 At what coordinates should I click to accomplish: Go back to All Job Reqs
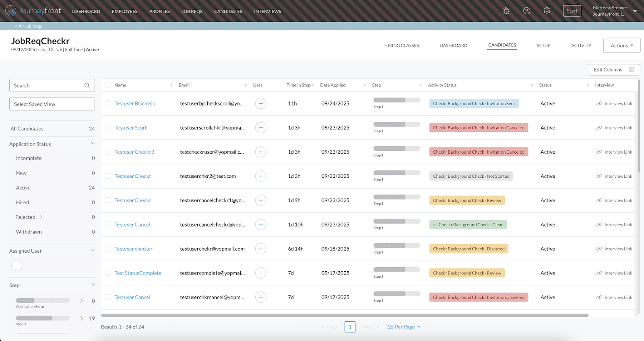29,26
